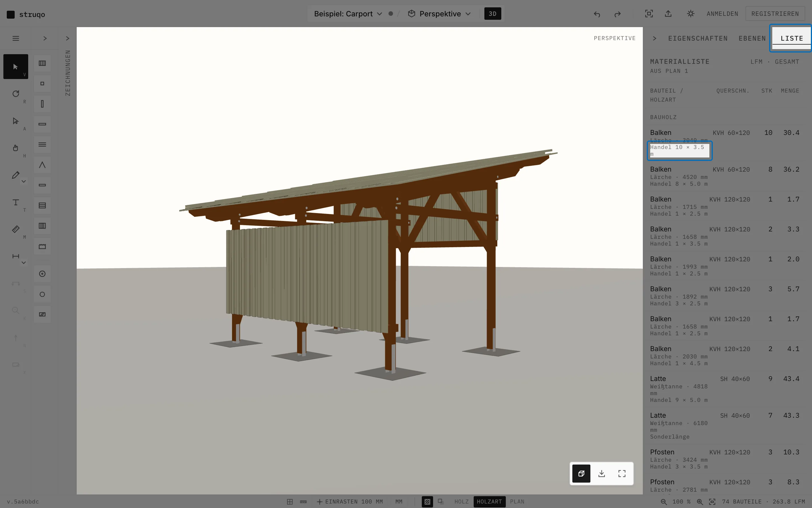Select the arrow selection tool (V)
The width and height of the screenshot is (812, 508).
pos(16,67)
